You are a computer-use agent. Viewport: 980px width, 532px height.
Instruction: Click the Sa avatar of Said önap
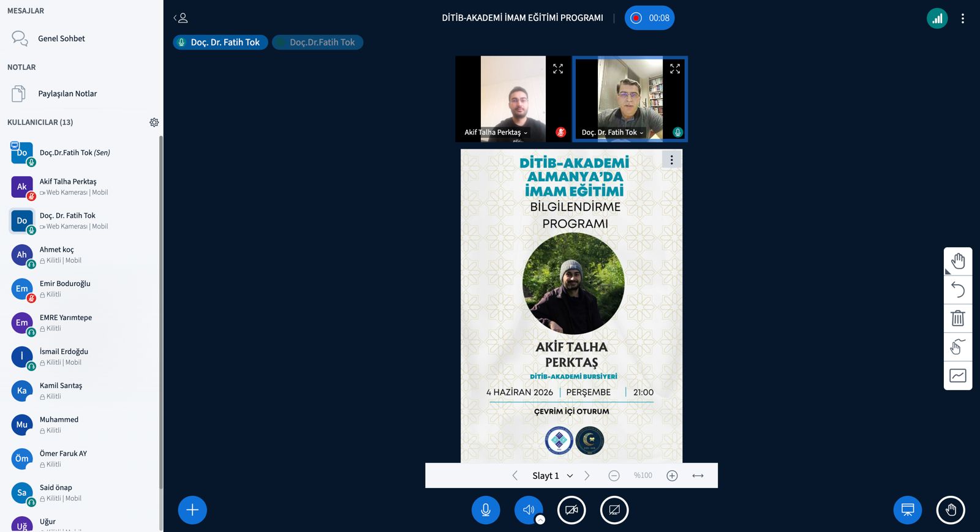click(x=22, y=493)
